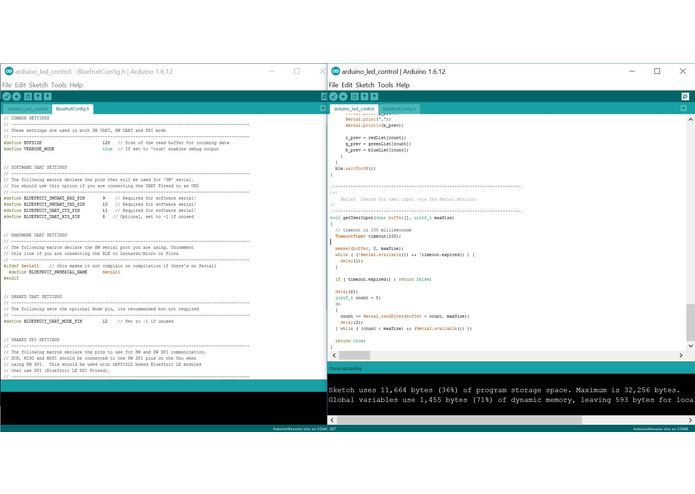This screenshot has width=695, height=494.
Task: Close the right Arduino window
Action: pyautogui.click(x=683, y=71)
